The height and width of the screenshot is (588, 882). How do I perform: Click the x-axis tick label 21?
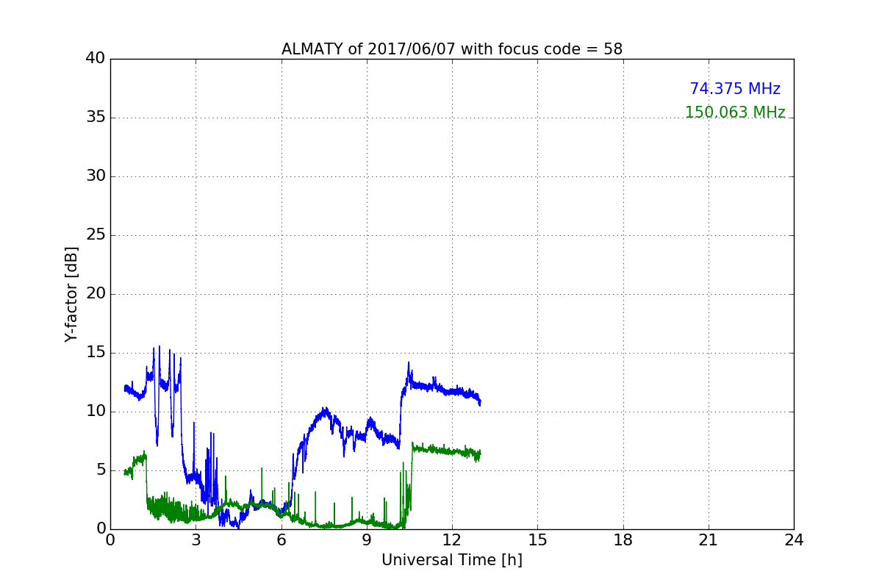click(709, 540)
